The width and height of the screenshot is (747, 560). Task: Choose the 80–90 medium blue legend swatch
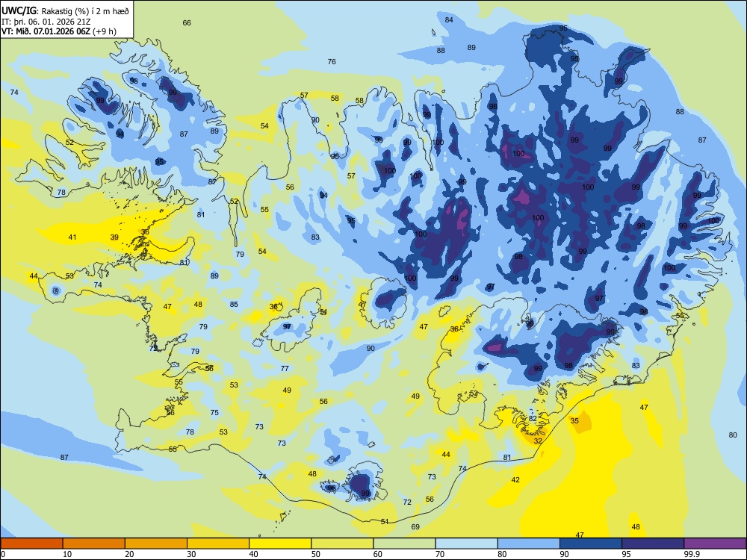pyautogui.click(x=529, y=544)
